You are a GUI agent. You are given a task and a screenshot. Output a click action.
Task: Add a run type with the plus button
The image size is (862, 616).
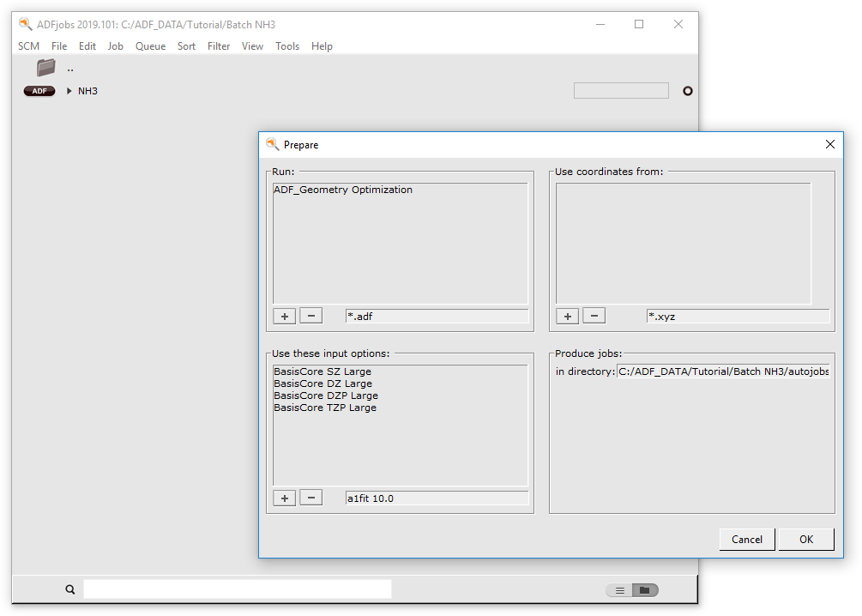(284, 316)
